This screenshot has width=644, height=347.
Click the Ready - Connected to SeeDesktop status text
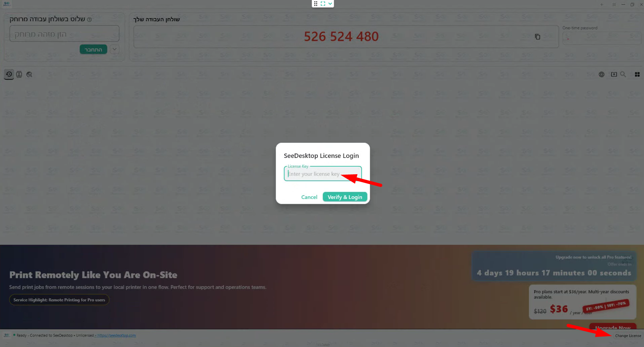45,335
